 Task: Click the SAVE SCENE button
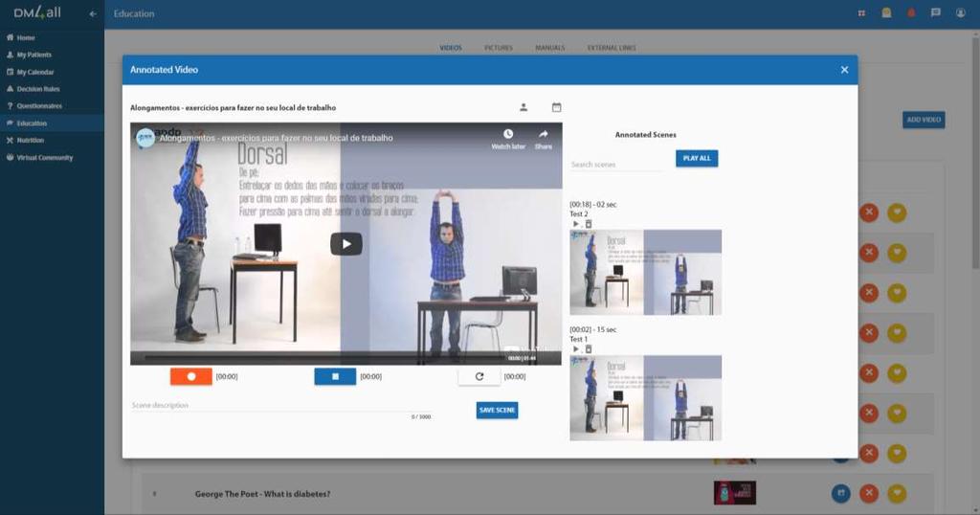click(497, 410)
